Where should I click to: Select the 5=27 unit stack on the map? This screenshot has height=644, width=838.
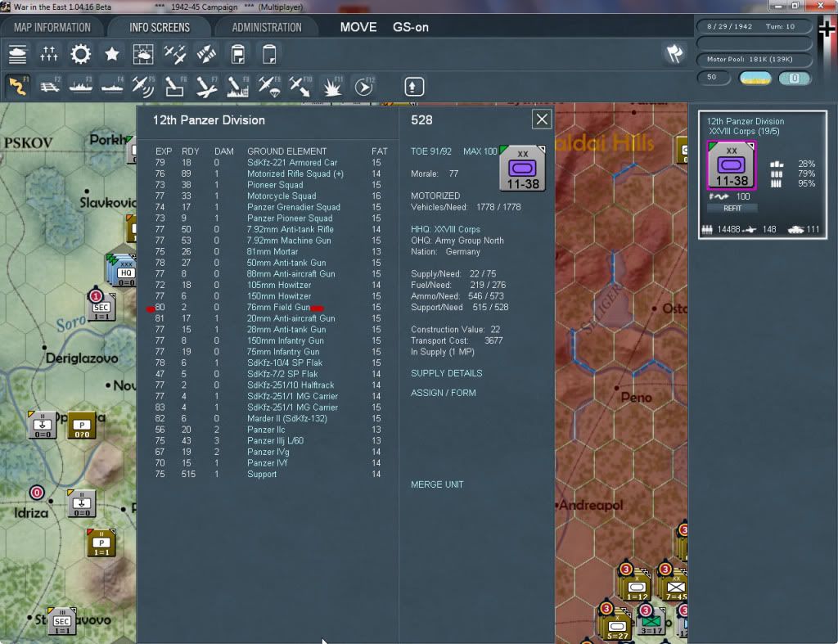[617, 626]
